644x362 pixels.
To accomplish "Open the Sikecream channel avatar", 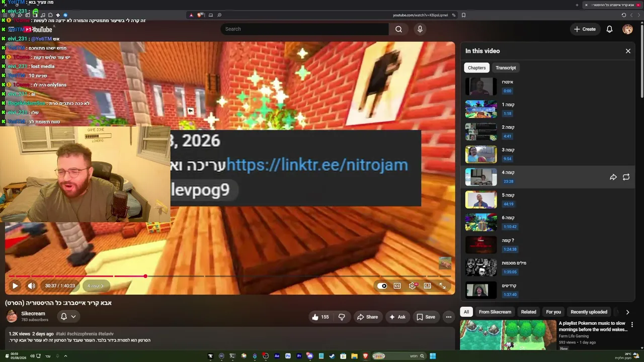I will [x=11, y=316].
